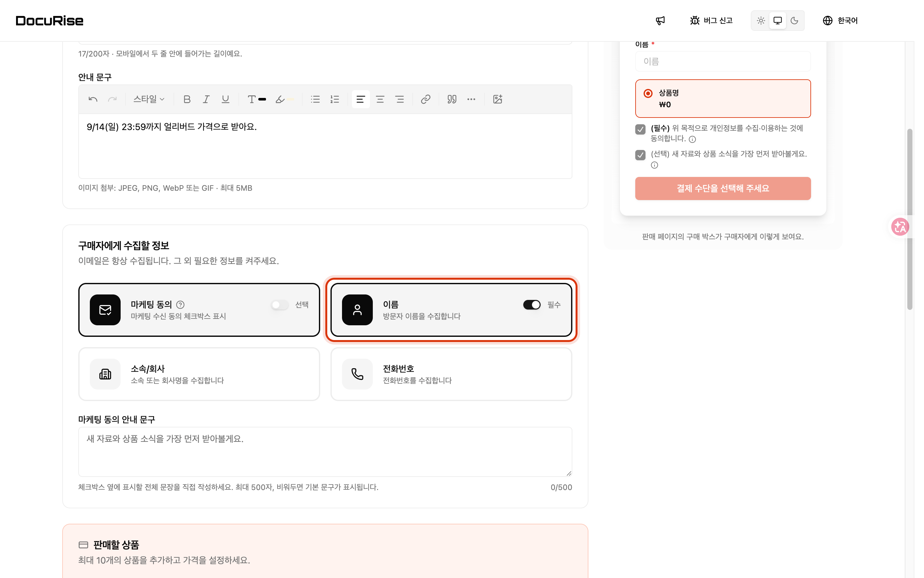Click the page vertical scrollbar
Image resolution: width=924 pixels, height=578 pixels.
pyautogui.click(x=910, y=219)
